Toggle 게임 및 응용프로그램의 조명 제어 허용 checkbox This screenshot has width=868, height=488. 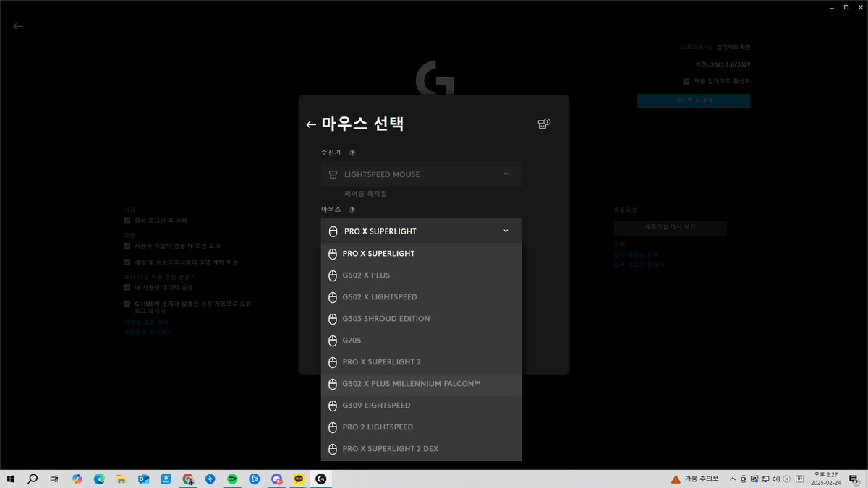coord(127,262)
